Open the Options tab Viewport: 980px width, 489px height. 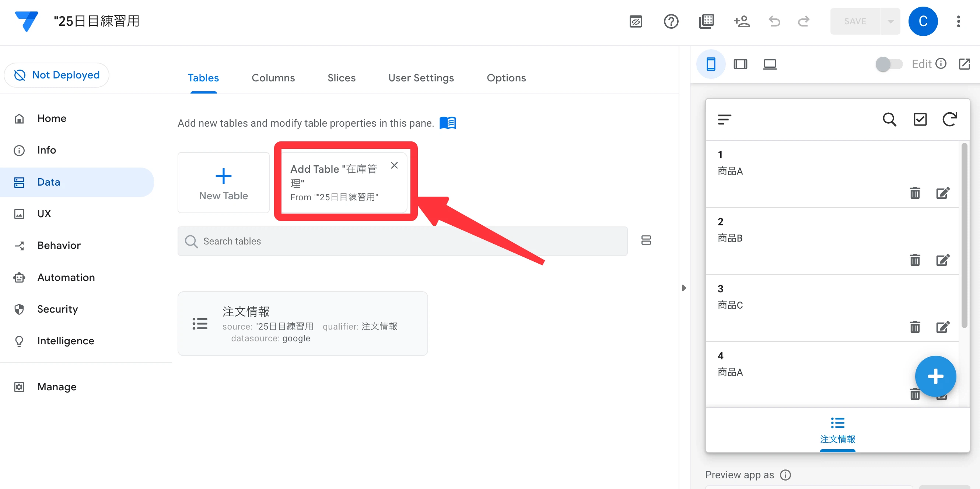(506, 78)
